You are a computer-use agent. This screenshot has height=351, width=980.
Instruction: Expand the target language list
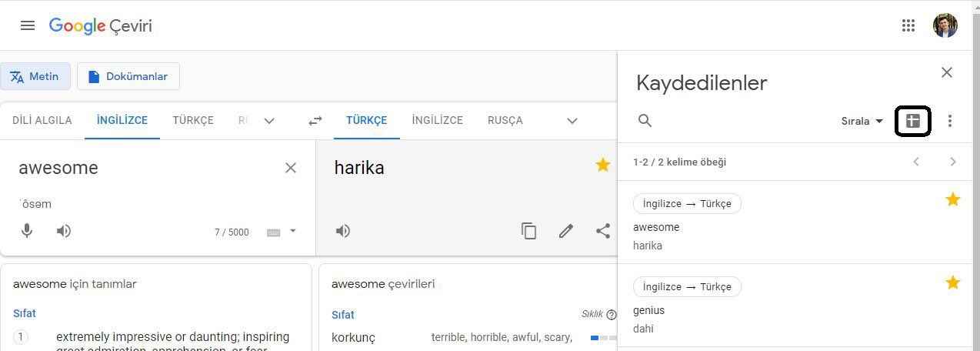pos(572,121)
